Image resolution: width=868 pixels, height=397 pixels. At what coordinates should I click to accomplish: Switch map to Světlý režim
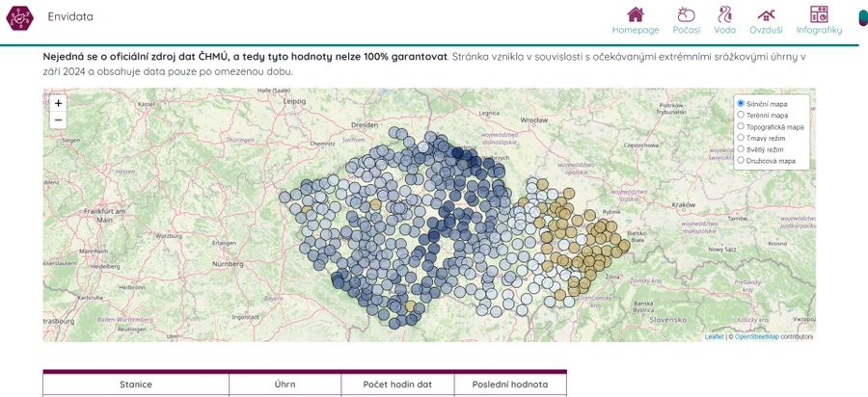pyautogui.click(x=741, y=149)
